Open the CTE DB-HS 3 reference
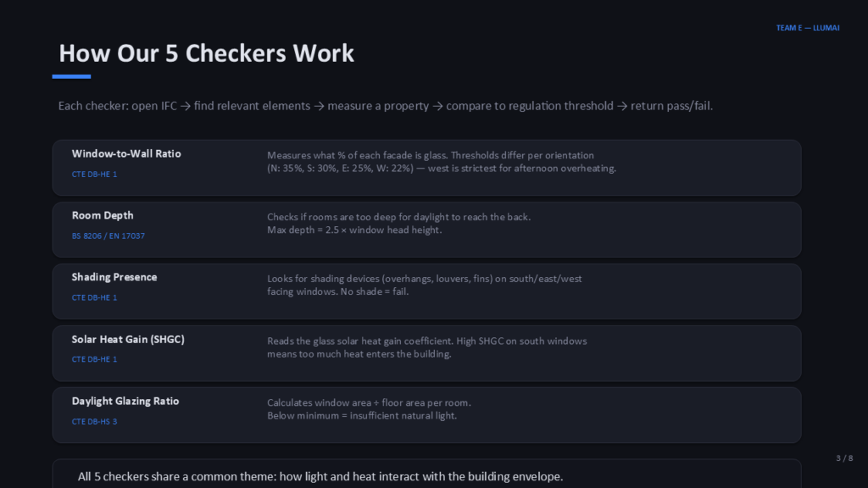 pos(94,421)
